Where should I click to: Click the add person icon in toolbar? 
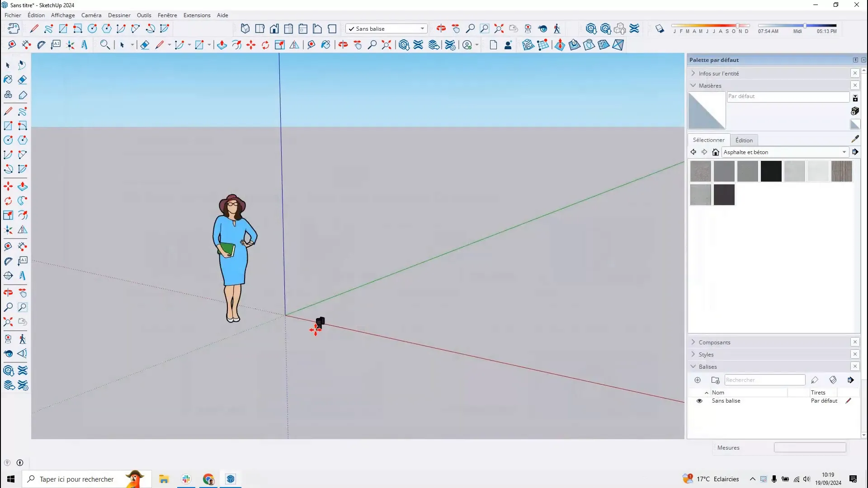tap(508, 45)
